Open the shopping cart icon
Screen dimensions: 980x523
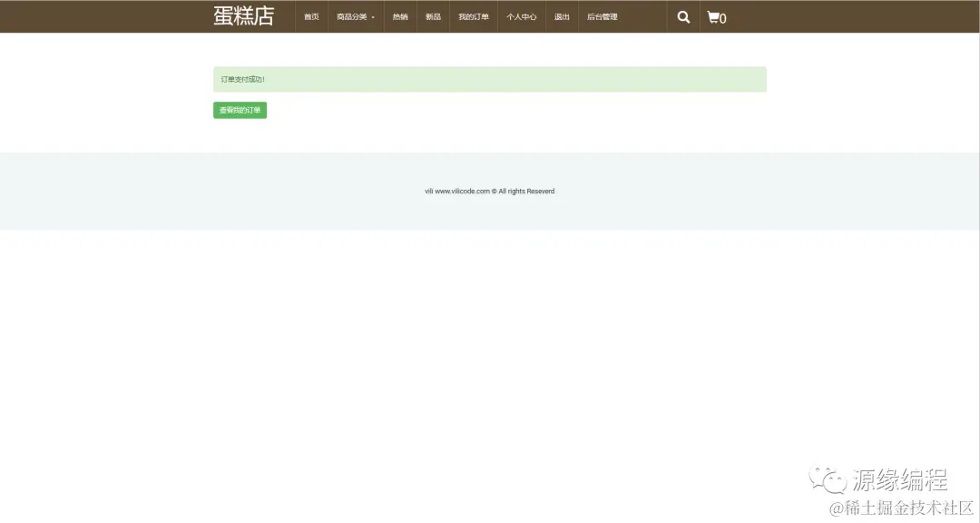click(x=716, y=17)
